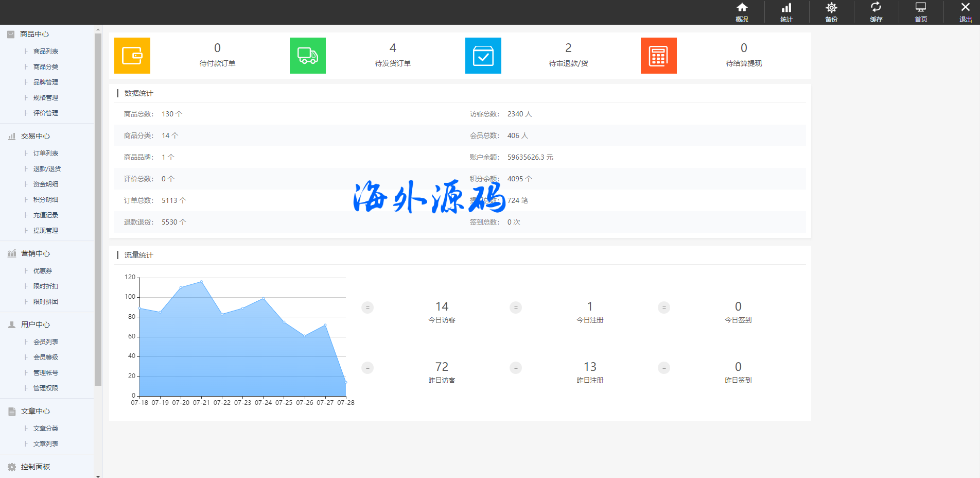Collapse the 商品中心 sidebar section
This screenshot has width=980, height=478.
pyautogui.click(x=34, y=34)
